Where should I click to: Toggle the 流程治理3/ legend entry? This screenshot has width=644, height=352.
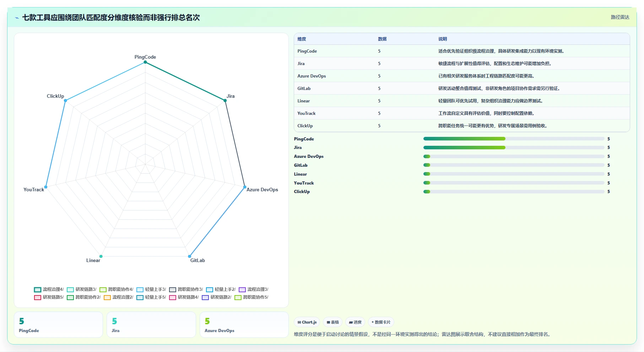pyautogui.click(x=254, y=289)
